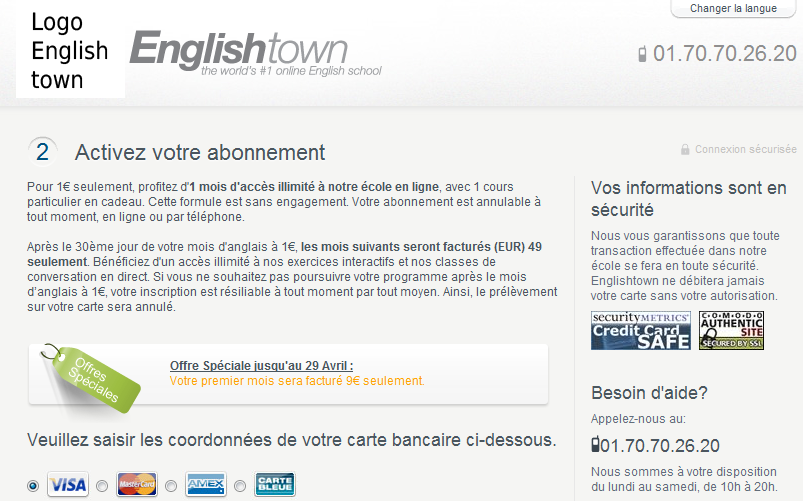Click the Englishtown logo in the header
Image resolution: width=803 pixels, height=501 pixels.
point(256,53)
